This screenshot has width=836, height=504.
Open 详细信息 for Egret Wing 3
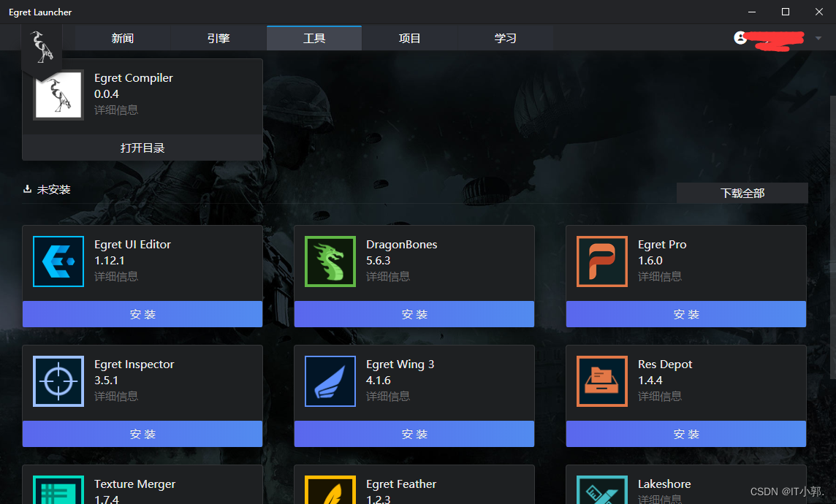(x=388, y=397)
